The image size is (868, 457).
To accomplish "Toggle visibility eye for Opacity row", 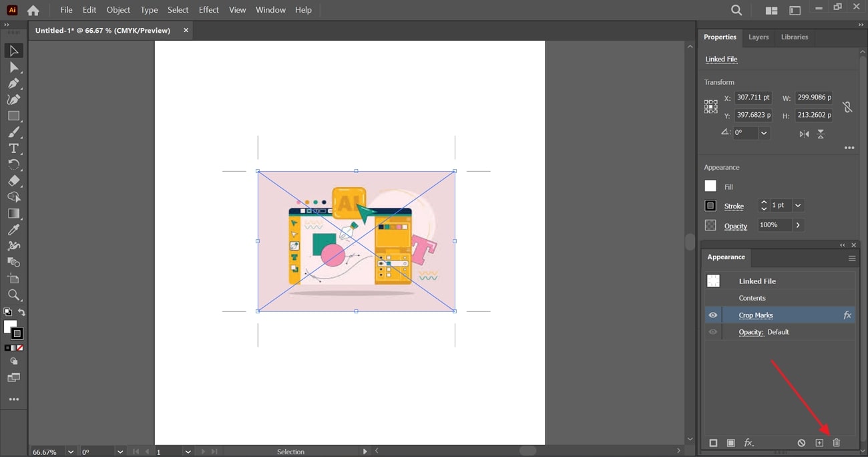I will 713,332.
